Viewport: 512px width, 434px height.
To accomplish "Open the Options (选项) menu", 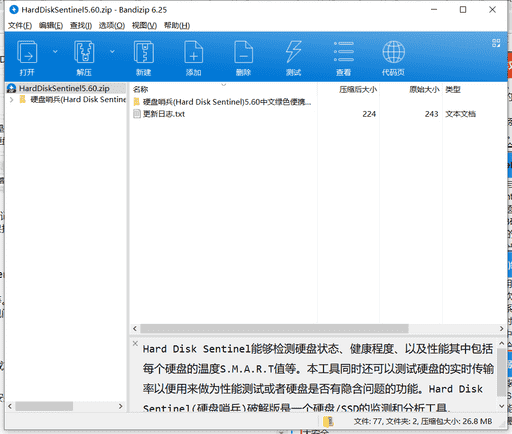I will (x=112, y=26).
